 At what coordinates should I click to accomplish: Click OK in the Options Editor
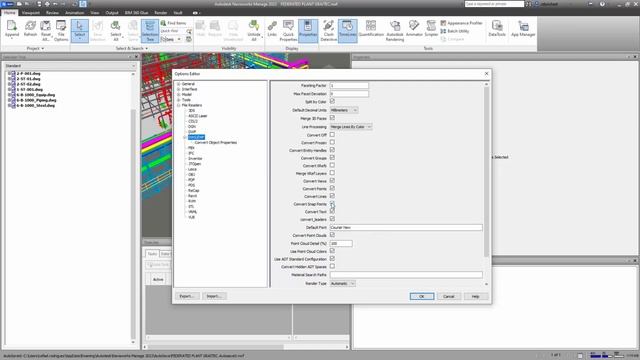pyautogui.click(x=422, y=296)
